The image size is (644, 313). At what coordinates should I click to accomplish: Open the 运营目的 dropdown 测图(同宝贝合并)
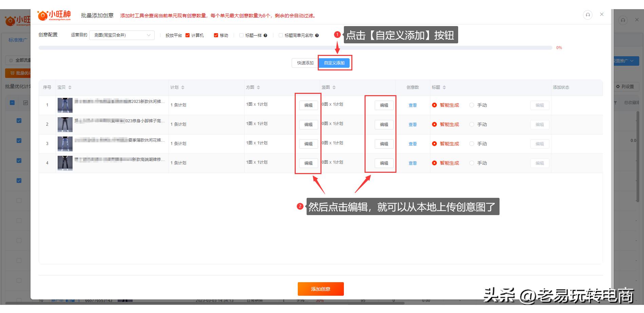[121, 35]
